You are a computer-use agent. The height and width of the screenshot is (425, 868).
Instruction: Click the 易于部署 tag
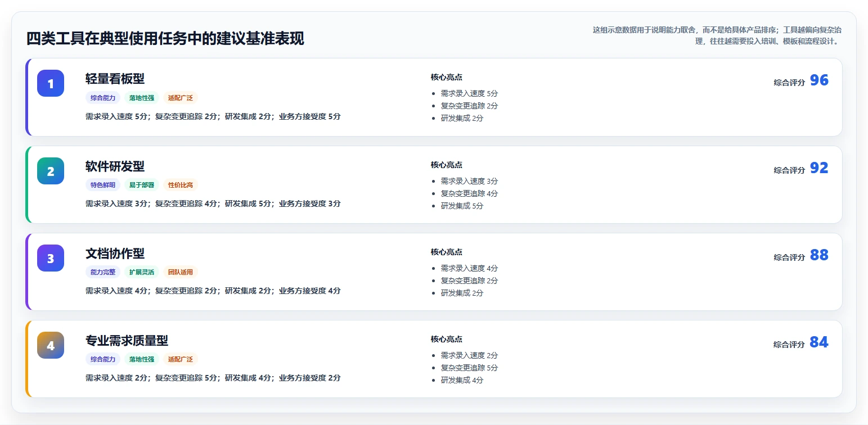click(x=142, y=185)
